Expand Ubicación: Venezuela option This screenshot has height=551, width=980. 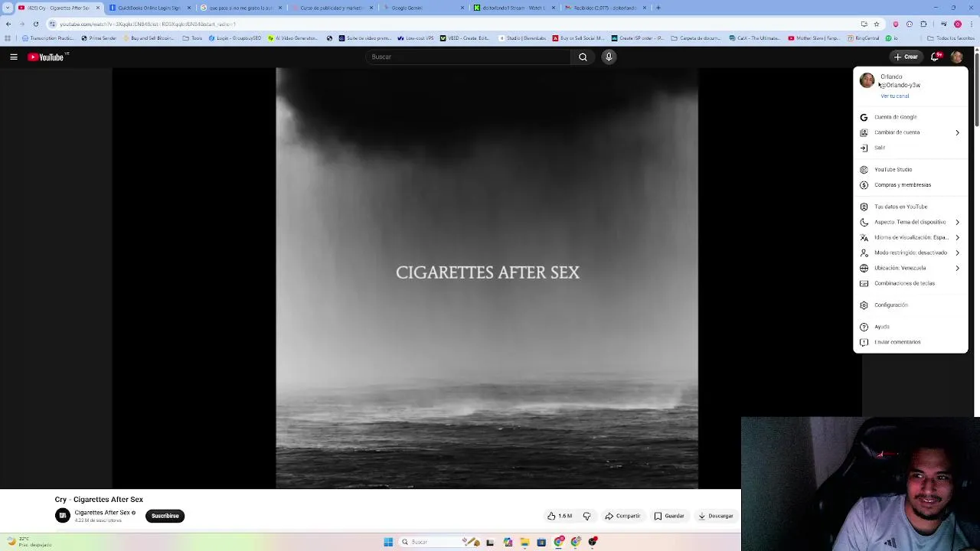910,268
